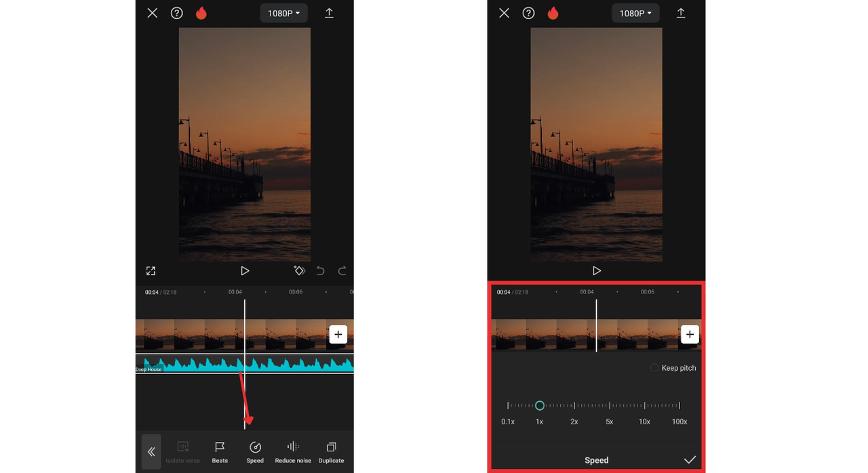Tap the Duplicate tool
The image size is (868, 473).
[331, 452]
